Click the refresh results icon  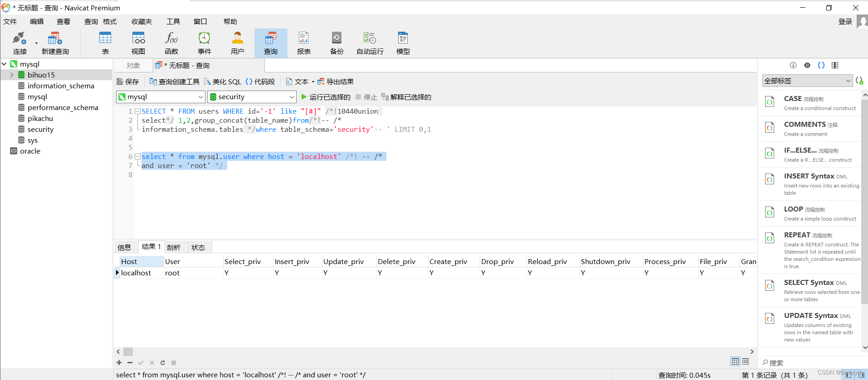click(162, 362)
